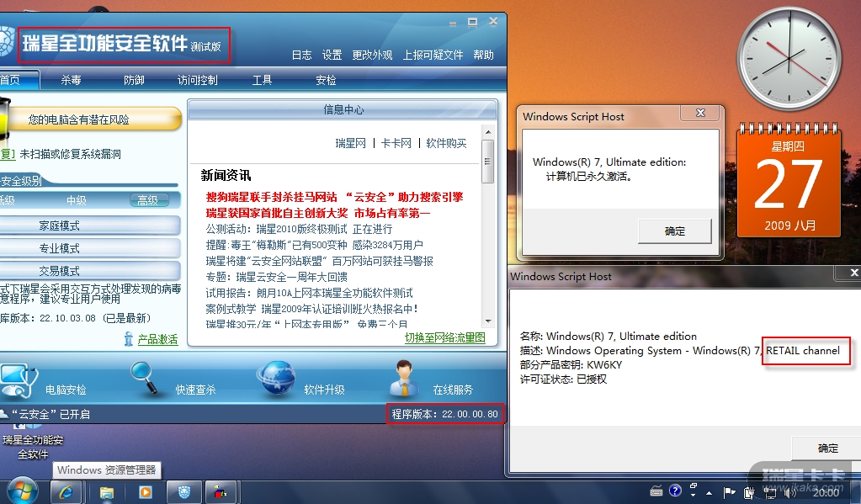
Task: Click the news list scroll down arrow
Action: coord(487,321)
